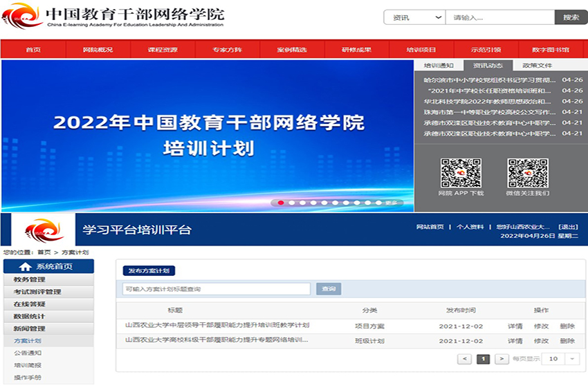Open news item 华北科技学院2022年教师

(488, 101)
